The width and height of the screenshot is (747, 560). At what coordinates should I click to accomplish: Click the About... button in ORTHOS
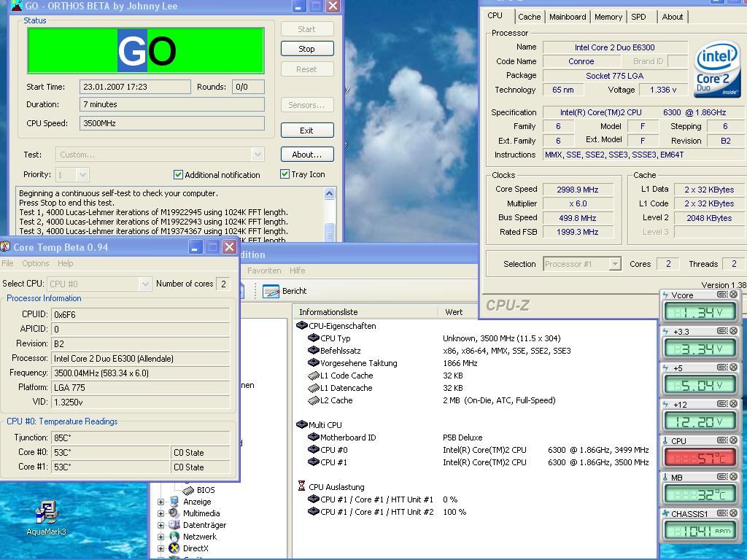[x=307, y=155]
